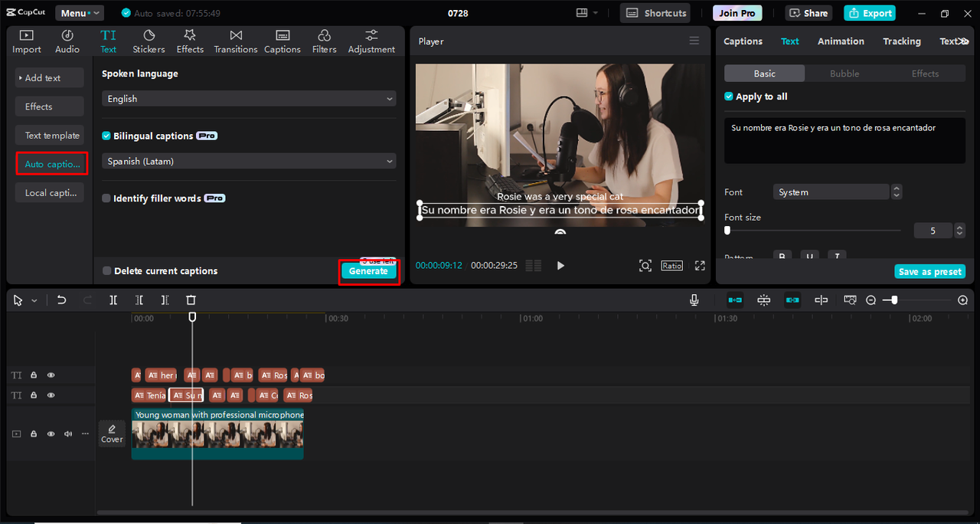Open the Transitions panel
The image size is (980, 524).
point(236,41)
